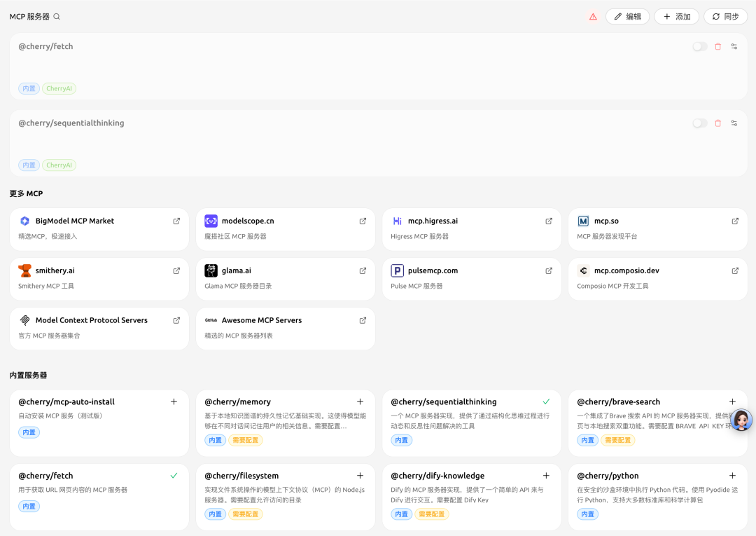Enable the @cherry/fetch server toggle
Image resolution: width=756 pixels, height=536 pixels.
click(x=699, y=46)
